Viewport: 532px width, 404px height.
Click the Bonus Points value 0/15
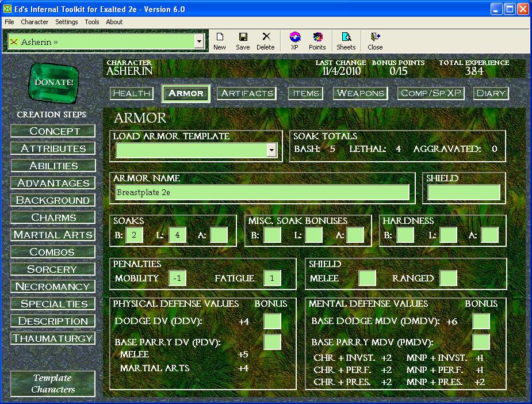click(x=398, y=71)
